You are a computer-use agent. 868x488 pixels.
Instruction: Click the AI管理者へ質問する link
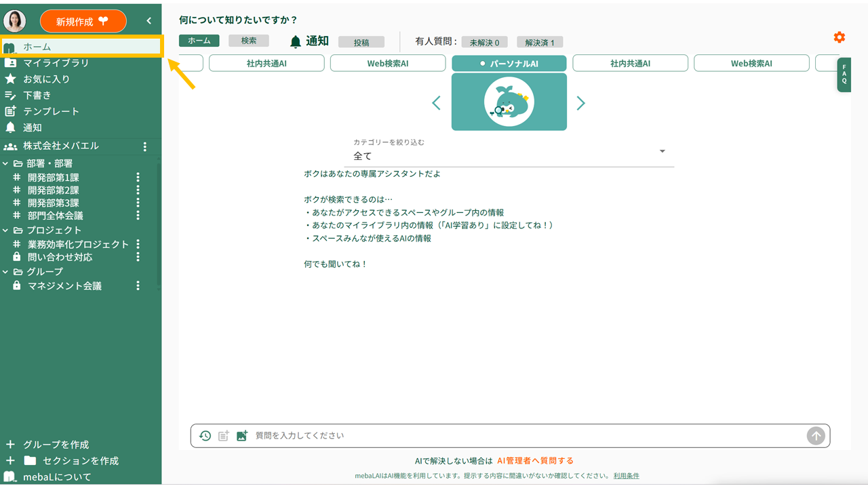pyautogui.click(x=535, y=461)
